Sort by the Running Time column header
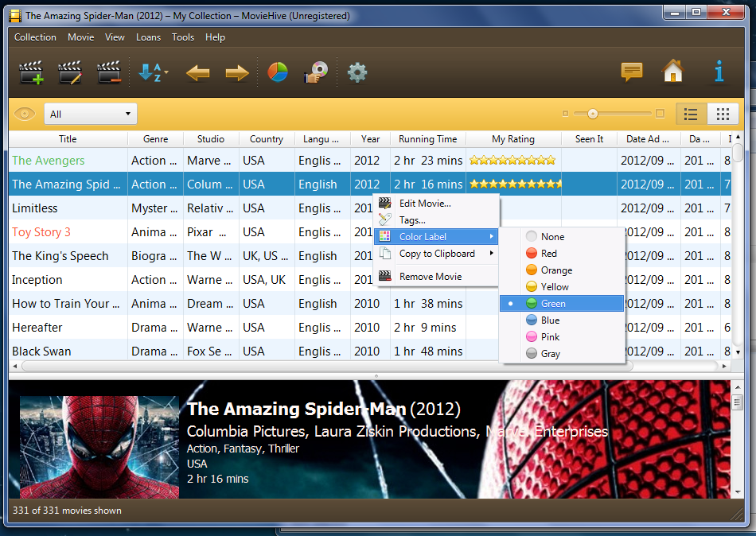Screen dimensions: 756x536 point(427,139)
